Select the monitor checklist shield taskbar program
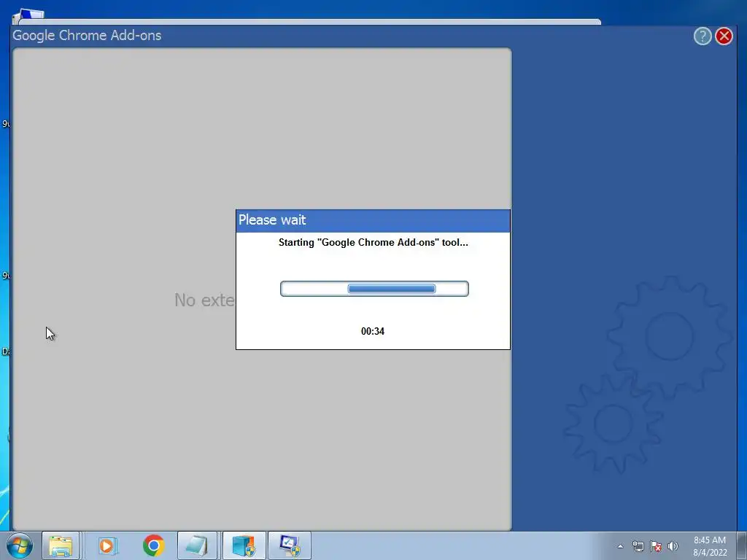This screenshot has height=560, width=747. [x=290, y=545]
